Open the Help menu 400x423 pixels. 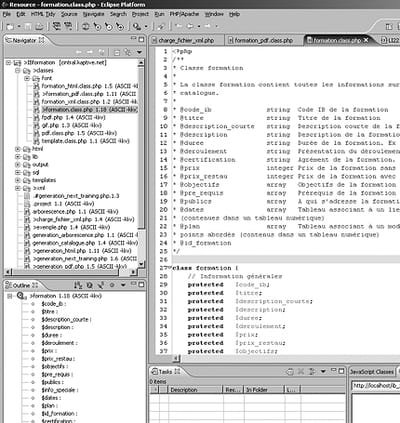pyautogui.click(x=234, y=14)
